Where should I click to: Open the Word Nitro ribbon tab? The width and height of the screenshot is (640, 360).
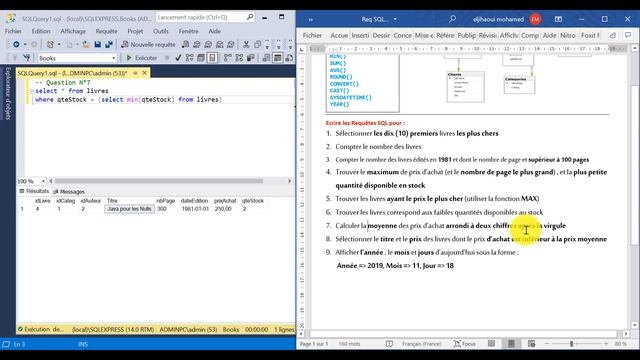pos(568,36)
